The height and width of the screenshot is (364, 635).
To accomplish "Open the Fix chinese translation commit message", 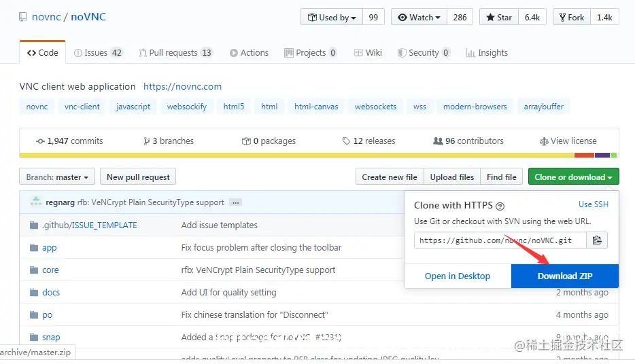I will pos(254,315).
